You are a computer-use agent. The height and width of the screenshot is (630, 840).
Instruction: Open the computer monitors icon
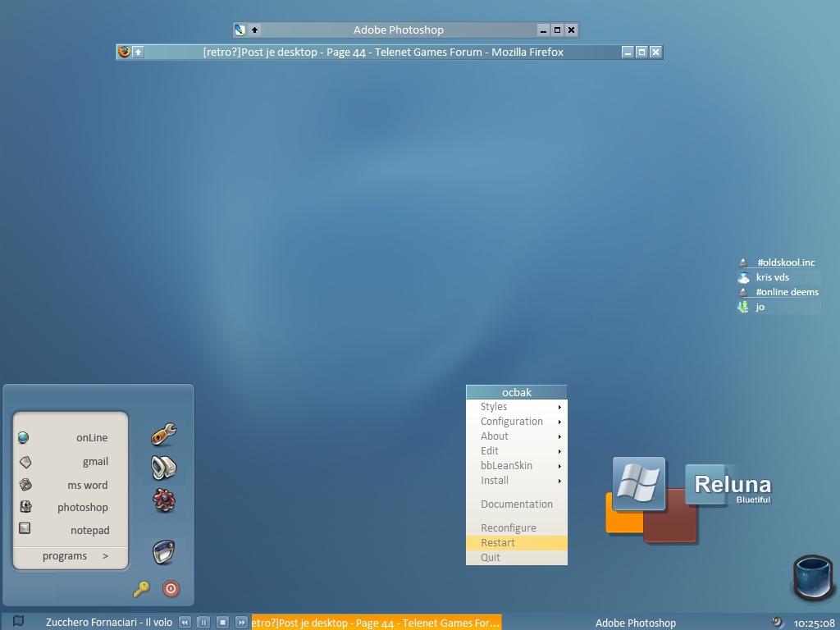pyautogui.click(x=164, y=468)
